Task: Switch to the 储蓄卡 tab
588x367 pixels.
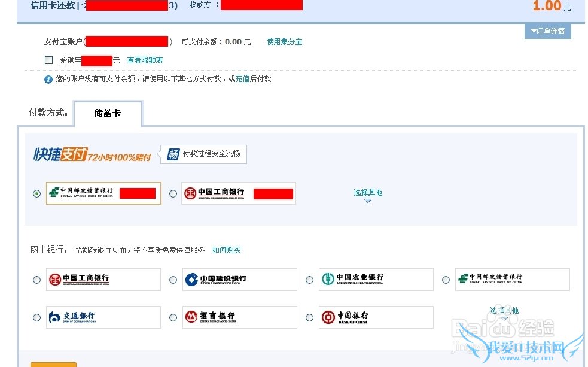Action: click(108, 113)
